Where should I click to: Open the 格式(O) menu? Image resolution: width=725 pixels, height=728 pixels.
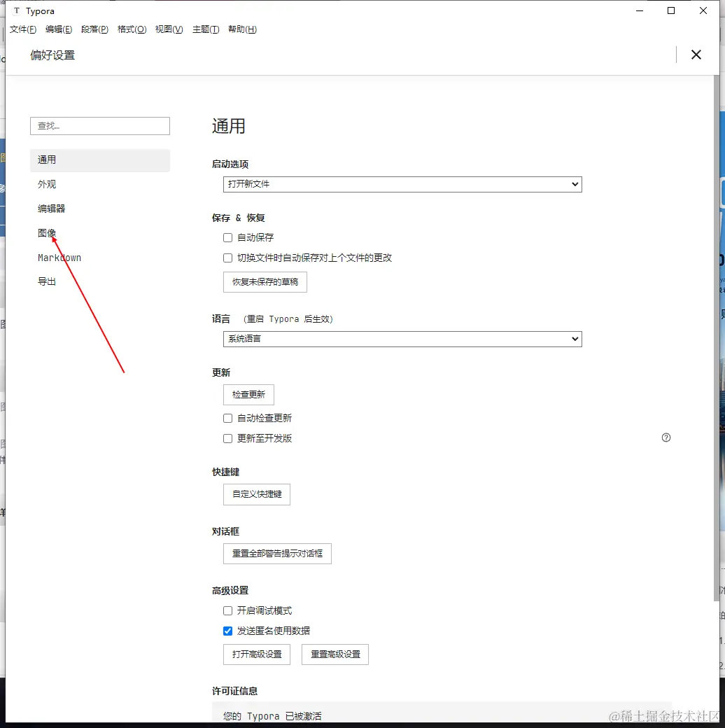point(132,29)
